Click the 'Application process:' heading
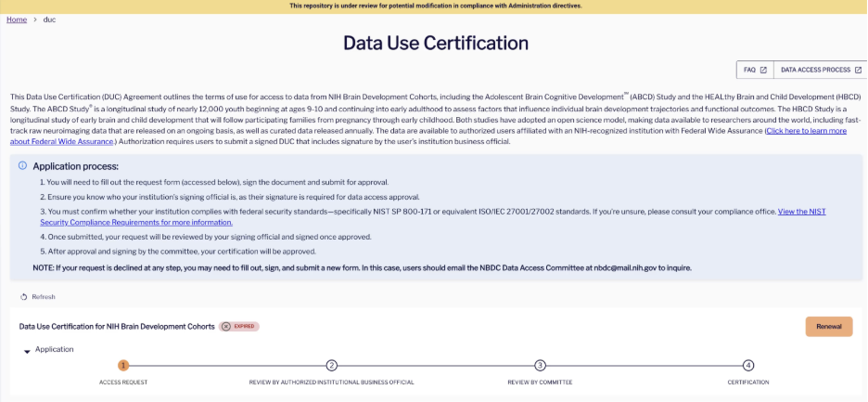 (76, 166)
